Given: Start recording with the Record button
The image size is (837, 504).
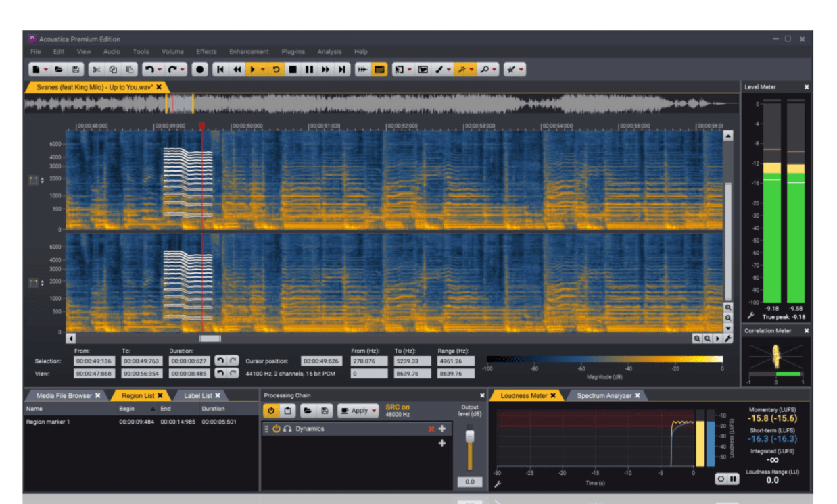Looking at the screenshot, I should 199,69.
